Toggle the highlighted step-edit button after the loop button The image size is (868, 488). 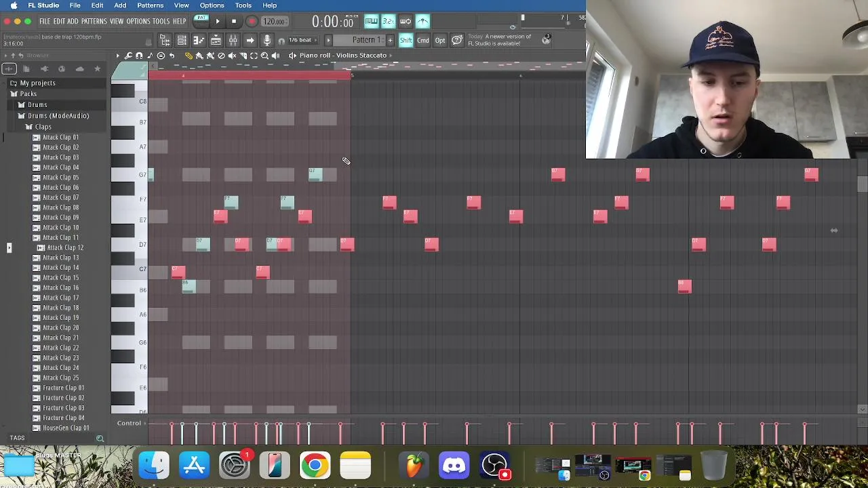(x=422, y=21)
